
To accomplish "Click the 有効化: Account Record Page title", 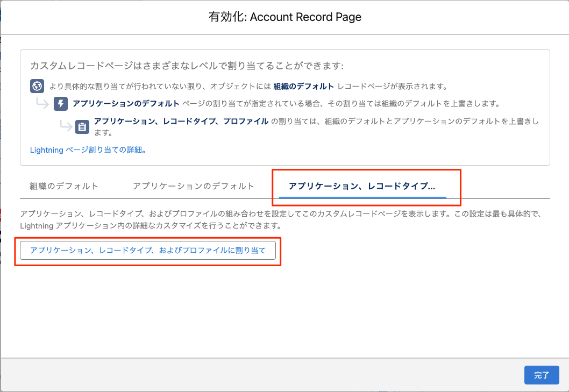I will (x=284, y=17).
